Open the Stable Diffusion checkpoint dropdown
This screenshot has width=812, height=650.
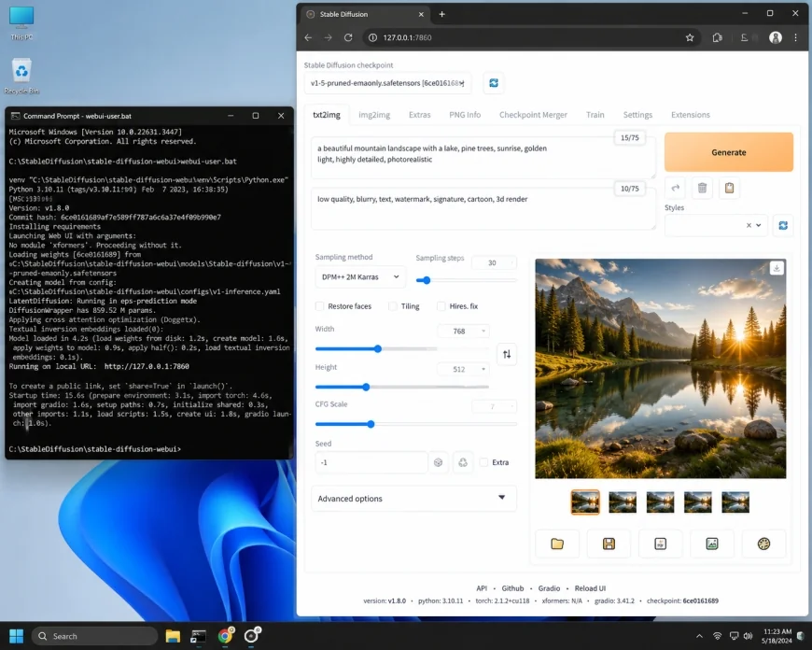387,83
